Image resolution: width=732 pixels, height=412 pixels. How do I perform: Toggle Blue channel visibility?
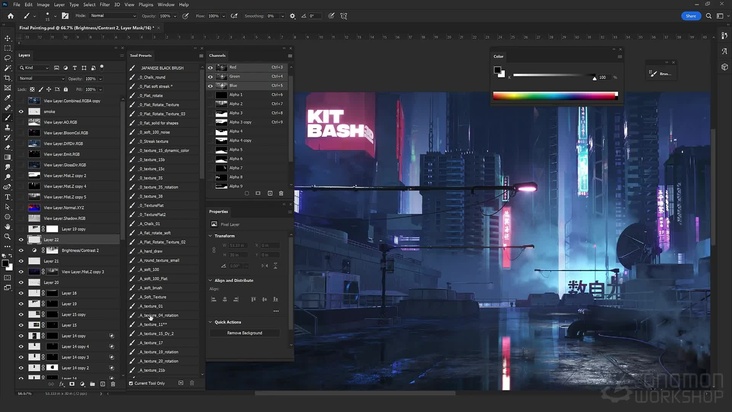211,86
